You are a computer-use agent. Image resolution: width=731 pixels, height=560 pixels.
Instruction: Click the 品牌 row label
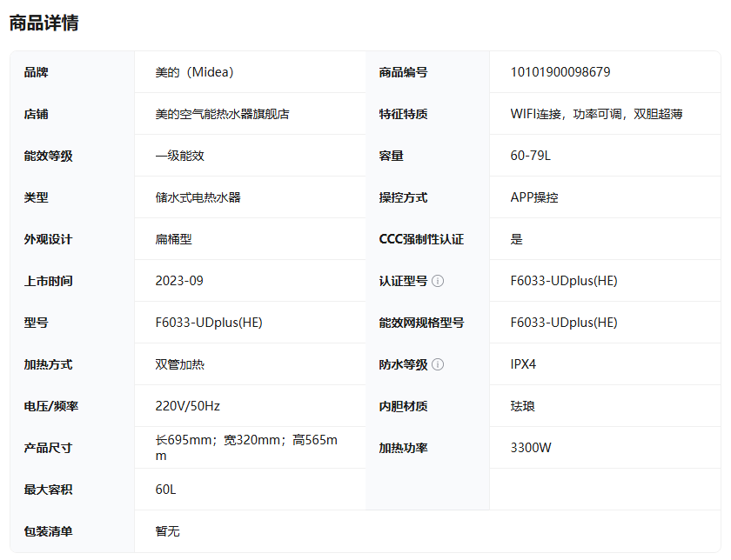click(37, 72)
